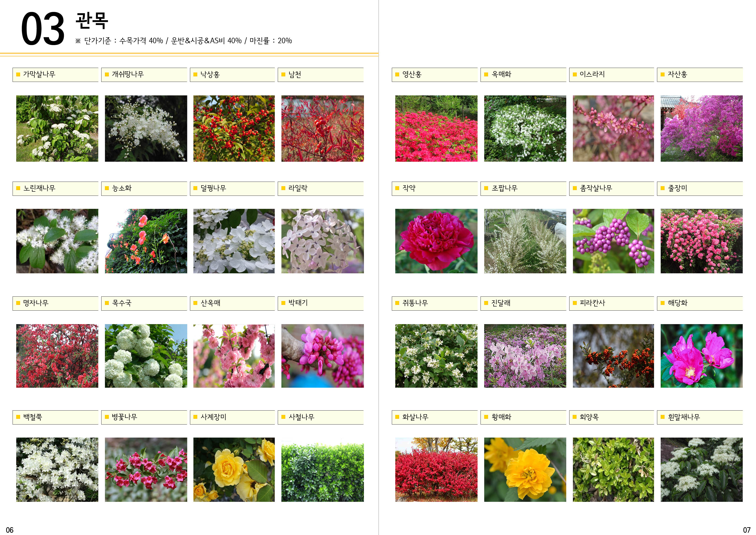
Task: Select the 병꽃나무 label text
Action: pos(124,417)
